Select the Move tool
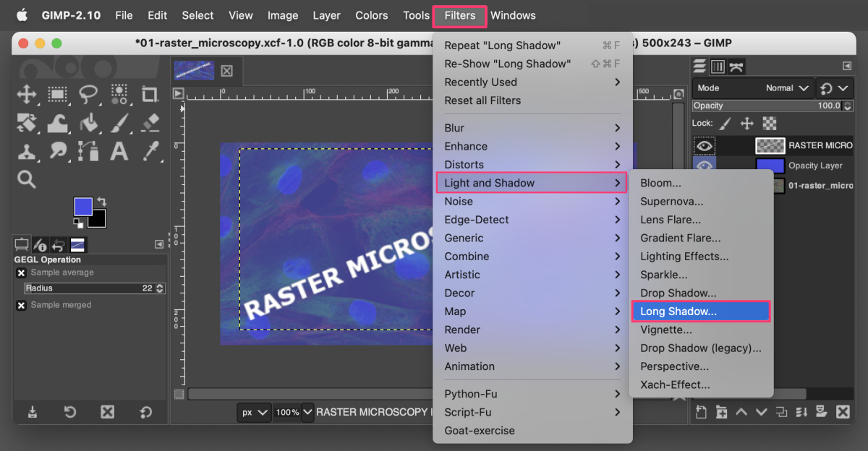Viewport: 868px width, 451px height. [27, 94]
